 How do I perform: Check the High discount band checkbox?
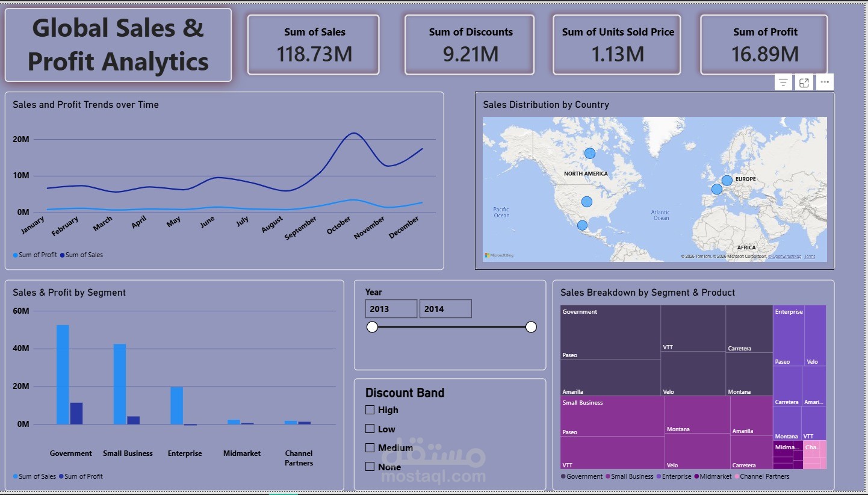[370, 409]
